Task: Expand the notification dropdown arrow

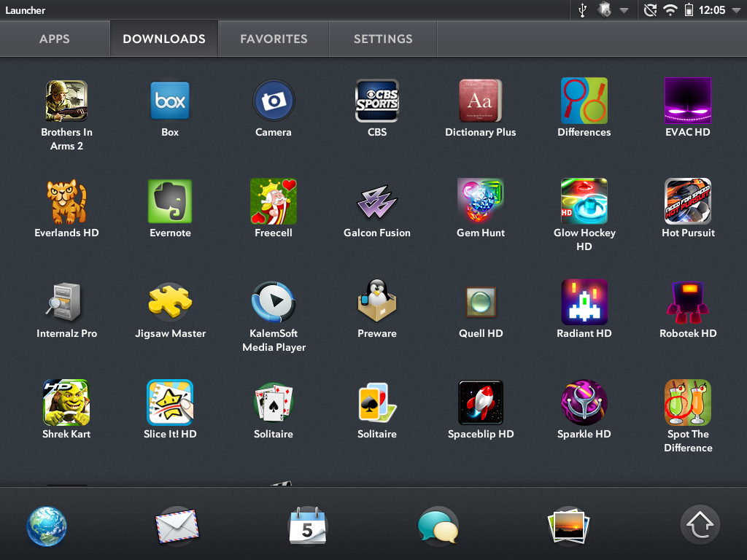Action: (624, 10)
